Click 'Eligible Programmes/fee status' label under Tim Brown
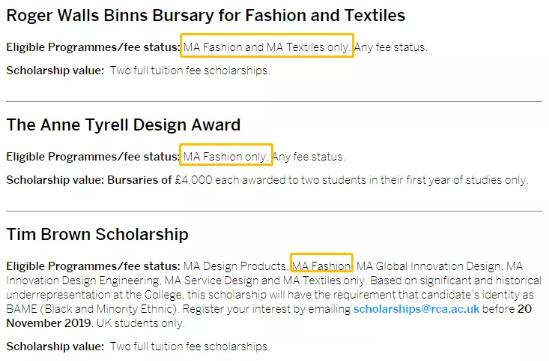 tap(93, 266)
